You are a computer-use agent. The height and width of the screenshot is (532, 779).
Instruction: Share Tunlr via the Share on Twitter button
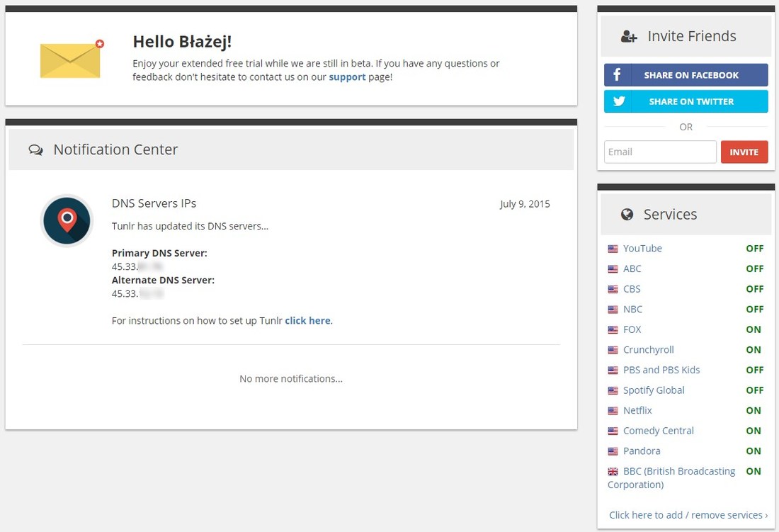tap(686, 101)
